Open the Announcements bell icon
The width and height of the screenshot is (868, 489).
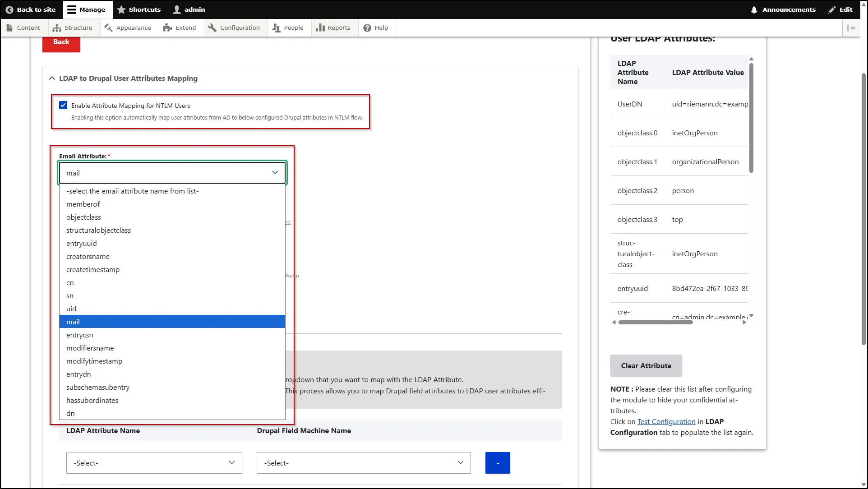(753, 9)
